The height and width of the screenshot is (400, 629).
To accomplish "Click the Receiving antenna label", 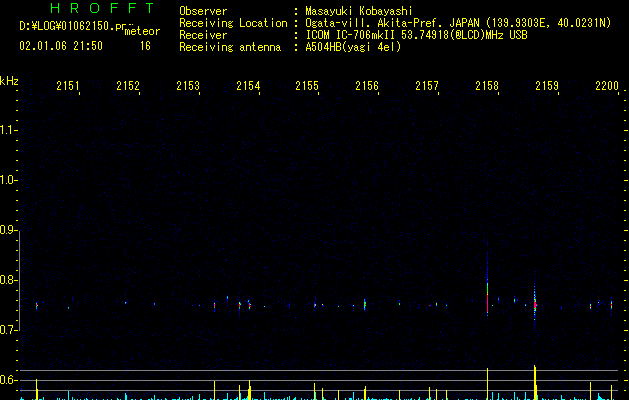I will click(x=230, y=47).
